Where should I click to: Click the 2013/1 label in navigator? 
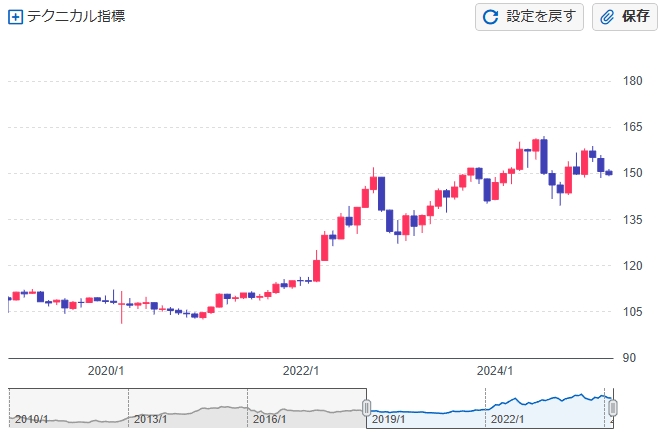tap(150, 420)
